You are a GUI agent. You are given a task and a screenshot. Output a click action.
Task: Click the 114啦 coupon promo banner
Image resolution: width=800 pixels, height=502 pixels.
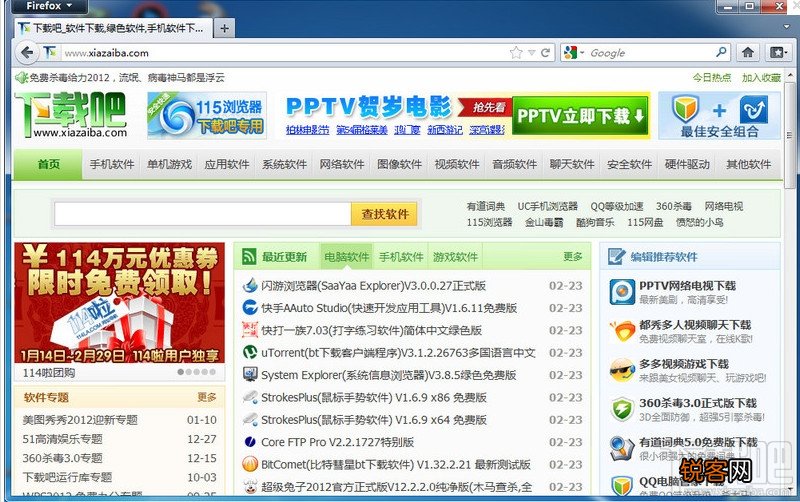click(119, 303)
